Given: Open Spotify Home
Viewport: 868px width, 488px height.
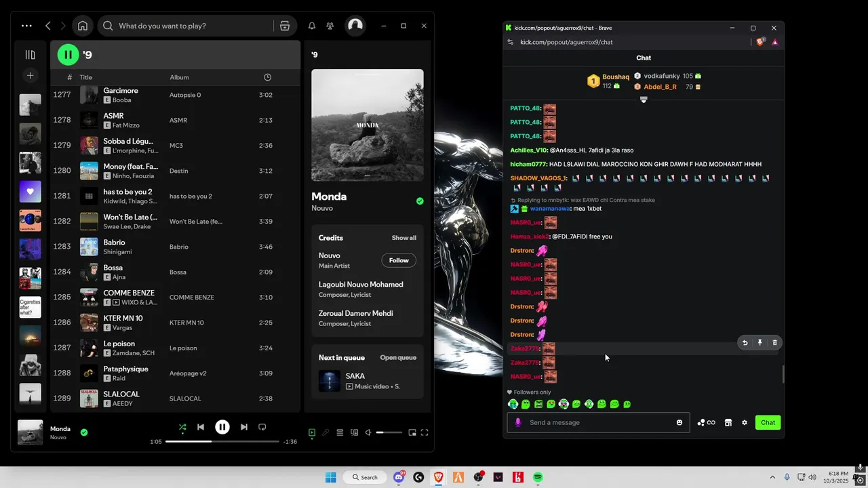Looking at the screenshot, I should (83, 26).
